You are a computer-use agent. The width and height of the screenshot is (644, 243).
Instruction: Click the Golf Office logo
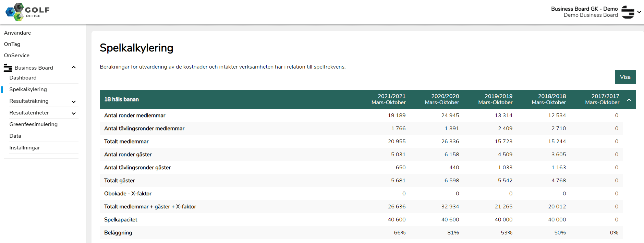click(27, 12)
